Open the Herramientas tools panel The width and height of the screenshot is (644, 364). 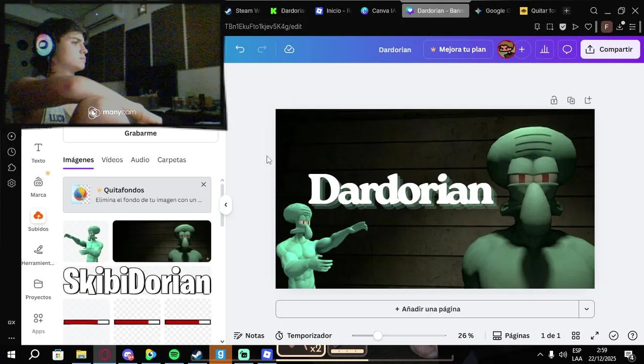(38, 255)
